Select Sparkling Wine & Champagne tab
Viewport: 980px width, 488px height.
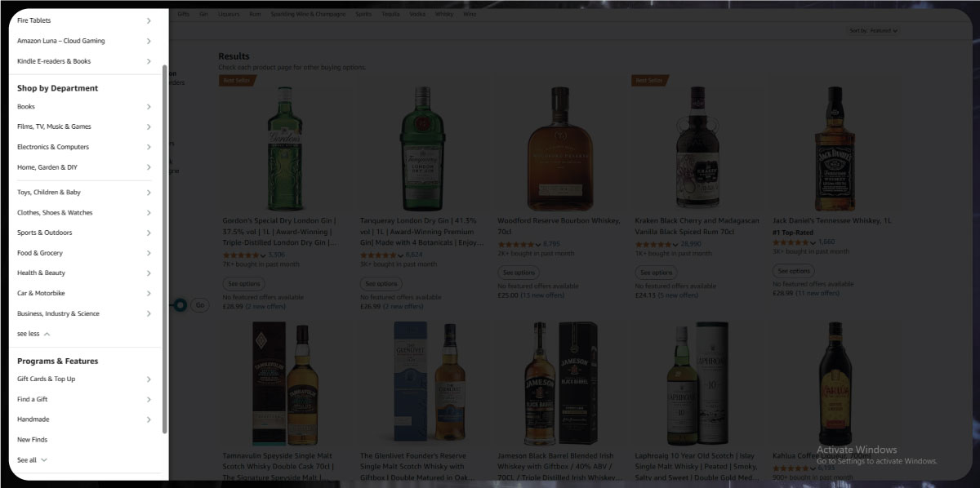tap(308, 14)
